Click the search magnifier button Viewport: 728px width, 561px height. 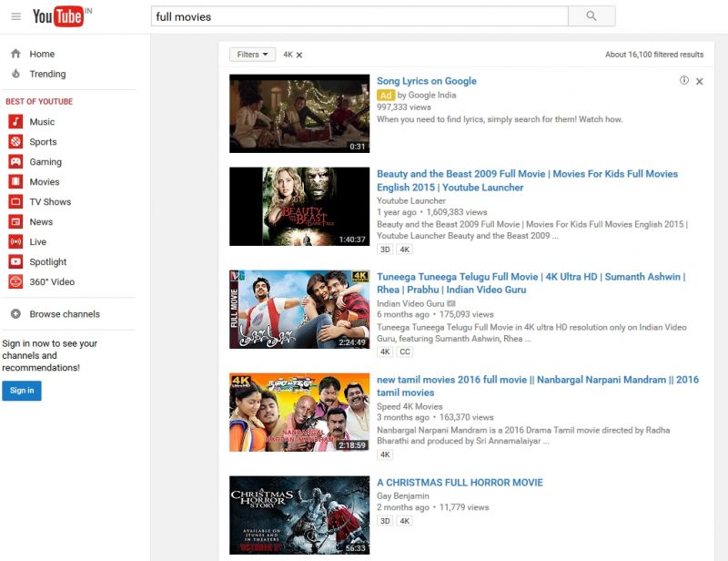[591, 16]
